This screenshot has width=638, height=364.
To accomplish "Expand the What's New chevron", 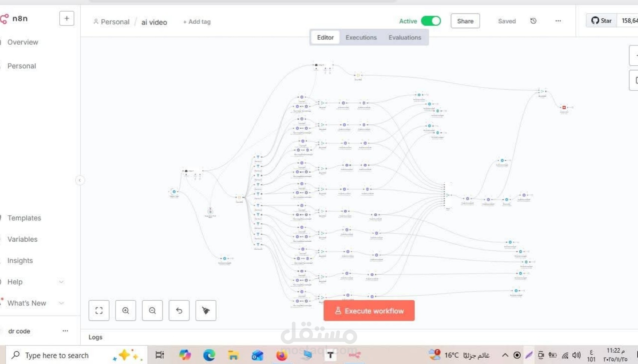I will pos(61,303).
